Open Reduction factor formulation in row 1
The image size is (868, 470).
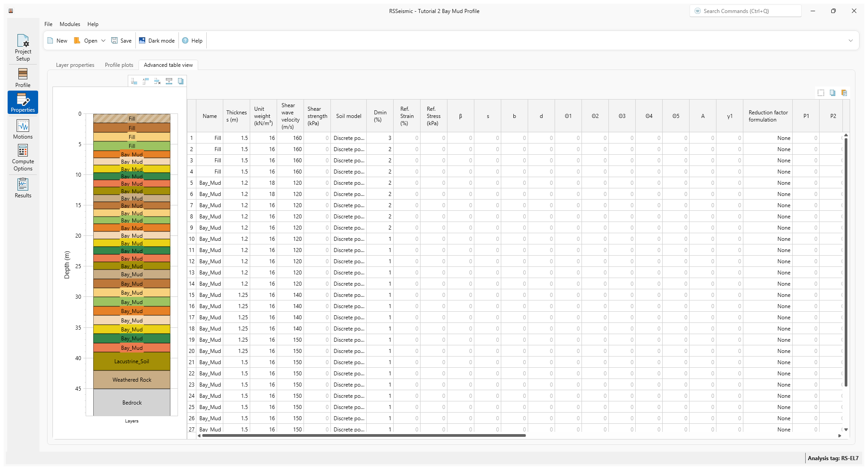click(x=768, y=138)
